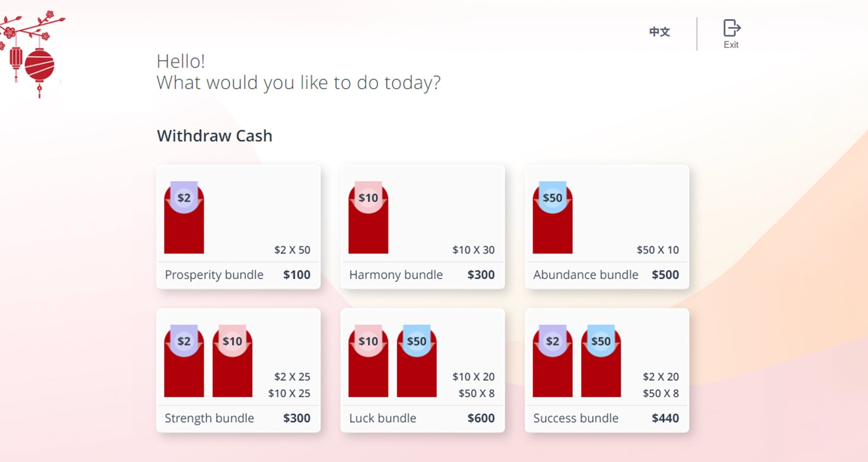Click the "$50 X 10" text label
The height and width of the screenshot is (462, 868).
[657, 250]
